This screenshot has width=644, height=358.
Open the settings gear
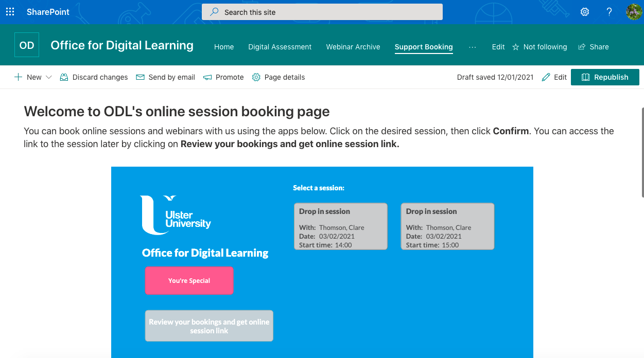click(585, 12)
